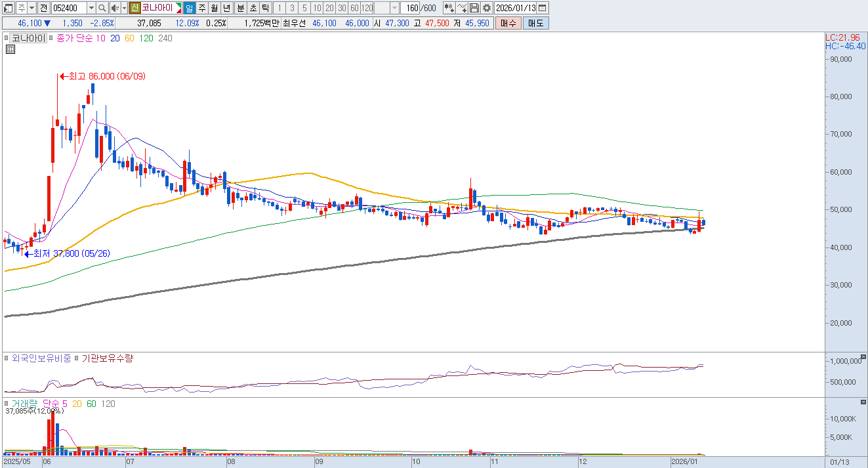The height and width of the screenshot is (468, 868).
Task: Click the magnifier stock search icon
Action: coord(102,8)
